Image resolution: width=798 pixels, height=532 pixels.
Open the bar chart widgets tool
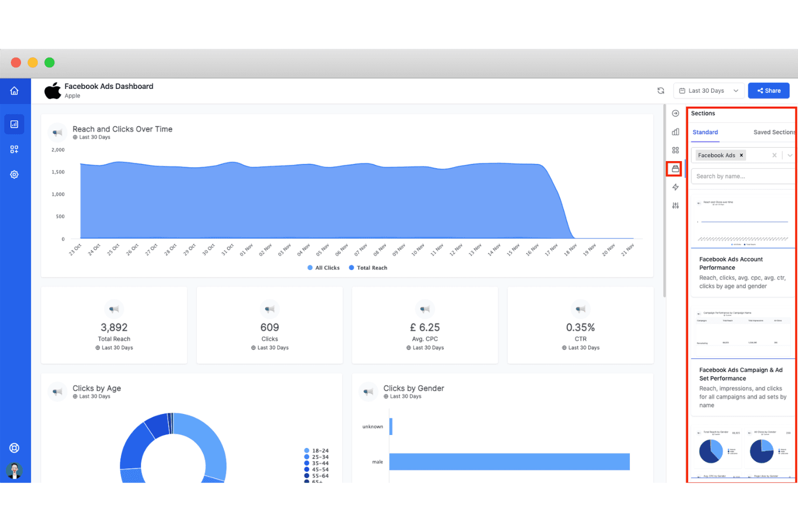[x=676, y=132]
